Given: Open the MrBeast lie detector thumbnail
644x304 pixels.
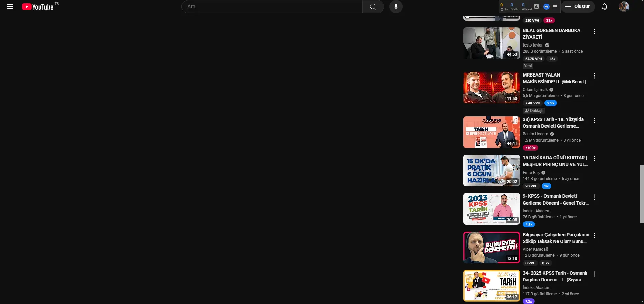Looking at the screenshot, I should click(491, 88).
